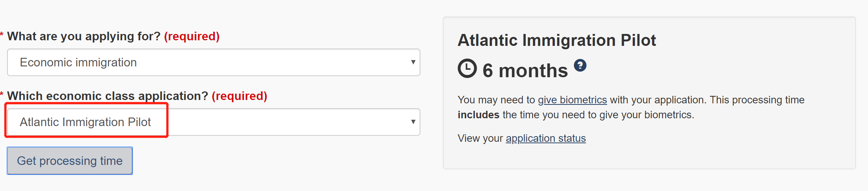Click the "6 months" processing time text
This screenshot has width=868, height=191.
point(525,71)
